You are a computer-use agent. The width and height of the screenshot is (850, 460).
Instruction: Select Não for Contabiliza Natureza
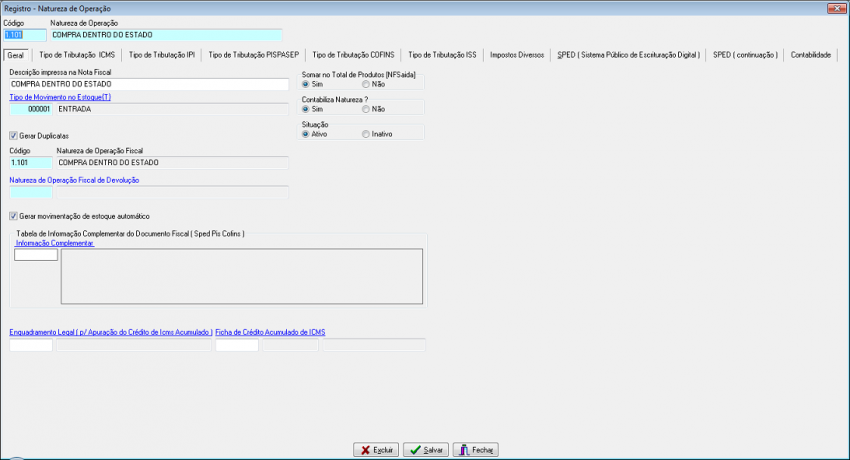pos(366,109)
